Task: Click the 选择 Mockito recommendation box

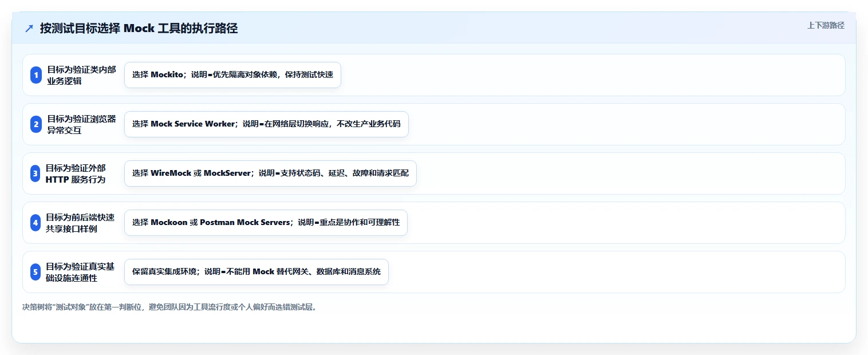Action: pyautogui.click(x=232, y=75)
